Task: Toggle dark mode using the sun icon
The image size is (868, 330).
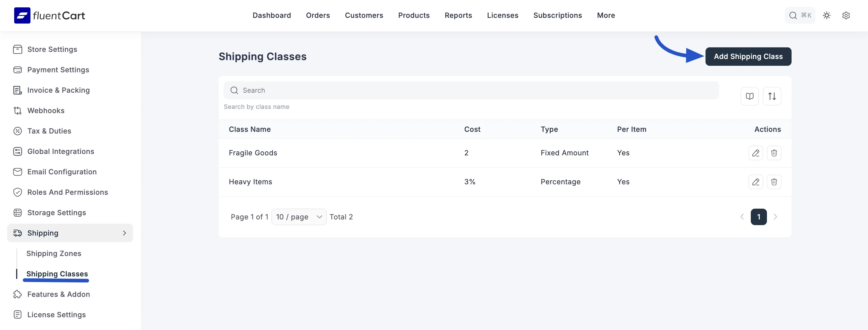Action: [x=827, y=15]
